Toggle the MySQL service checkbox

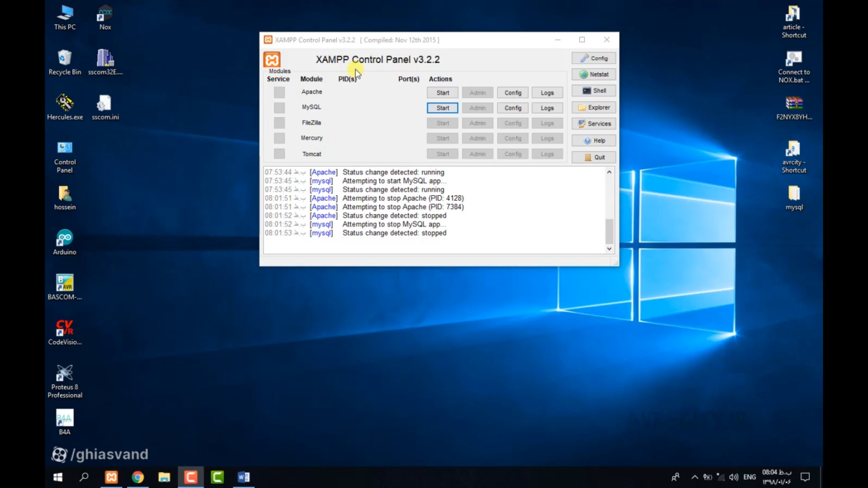point(279,108)
